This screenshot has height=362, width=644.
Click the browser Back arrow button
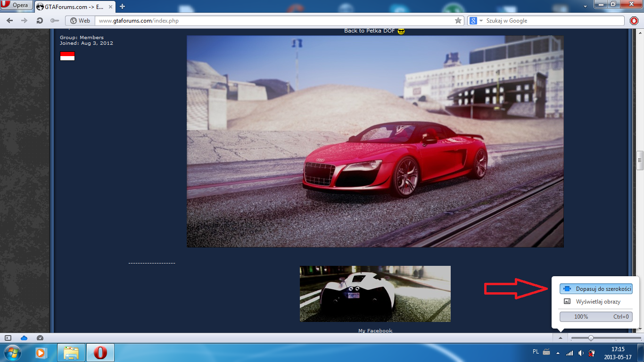(x=10, y=21)
